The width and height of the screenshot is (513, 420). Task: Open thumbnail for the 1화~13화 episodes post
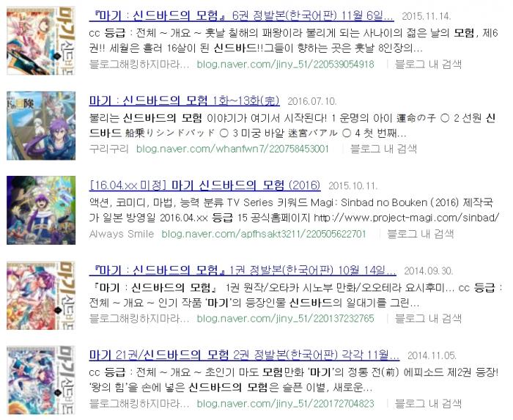tap(41, 125)
